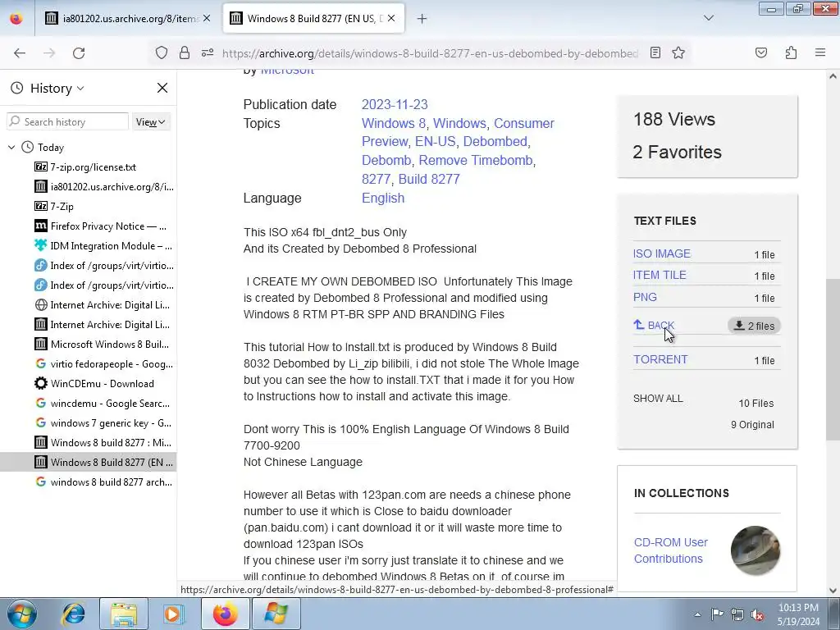The image size is (840, 630).
Task: Click the Firefox back arrow button
Action: [x=20, y=53]
